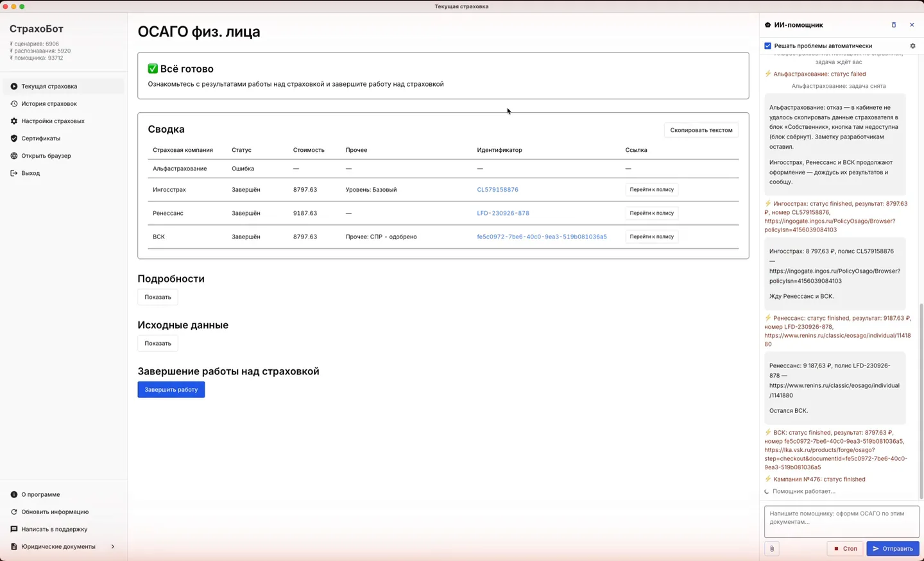
Task: Toggle Решать проблемы автоматически checkbox
Action: tap(767, 46)
